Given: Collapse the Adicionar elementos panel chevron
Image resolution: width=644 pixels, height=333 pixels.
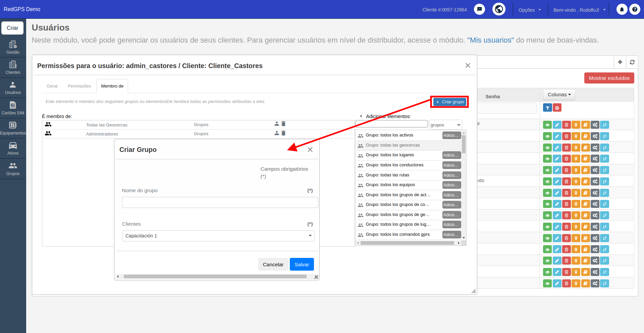Looking at the screenshot, I should tap(361, 116).
